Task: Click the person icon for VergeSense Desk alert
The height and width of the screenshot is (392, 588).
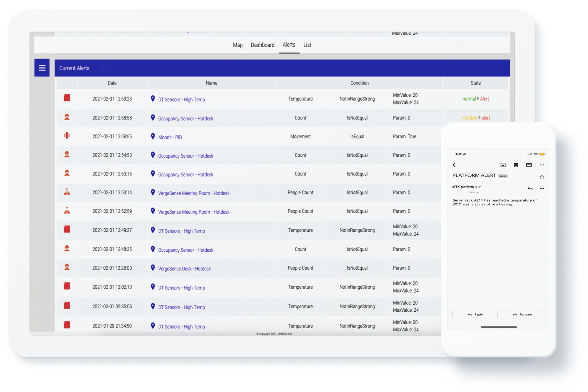Action: (67, 267)
